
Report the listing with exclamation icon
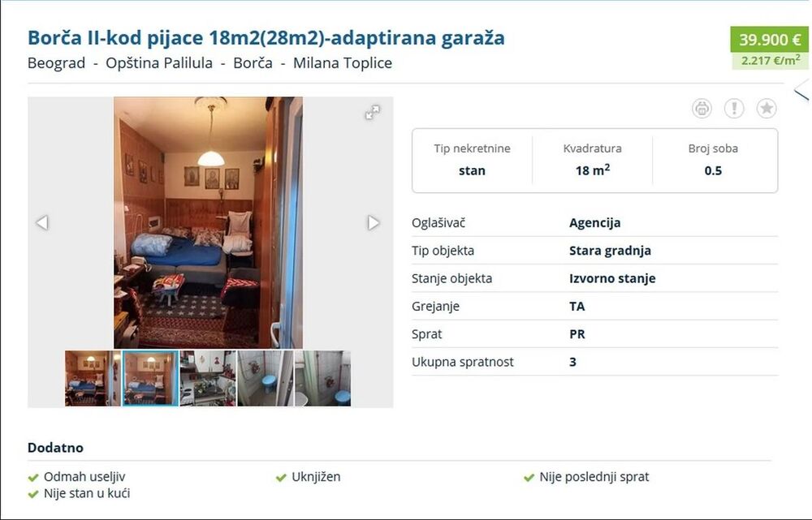(x=734, y=109)
